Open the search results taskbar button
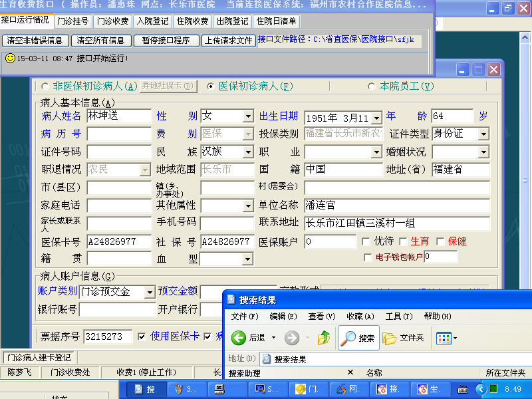Viewport: 532px width, 399px height. (146, 389)
